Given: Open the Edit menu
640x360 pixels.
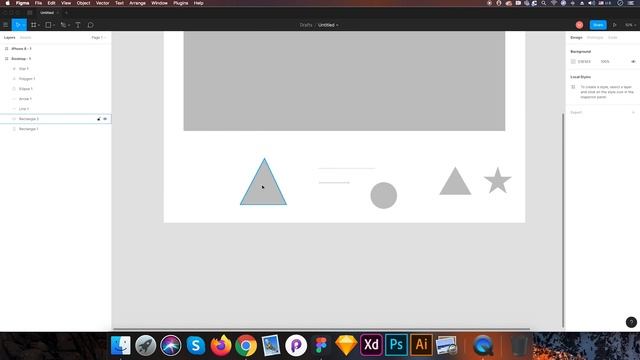Looking at the screenshot, I should coord(51,3).
